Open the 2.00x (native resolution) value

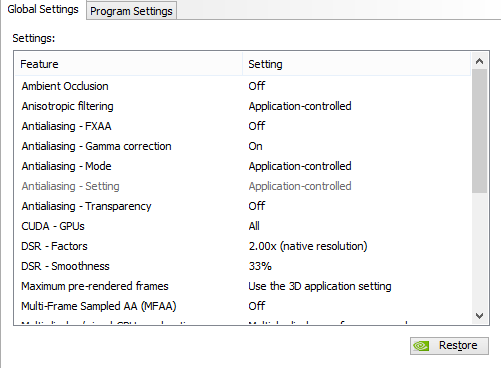click(308, 246)
